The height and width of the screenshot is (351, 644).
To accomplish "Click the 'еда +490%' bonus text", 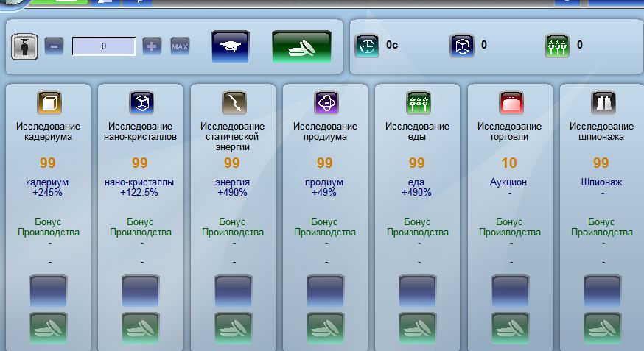I will [416, 188].
